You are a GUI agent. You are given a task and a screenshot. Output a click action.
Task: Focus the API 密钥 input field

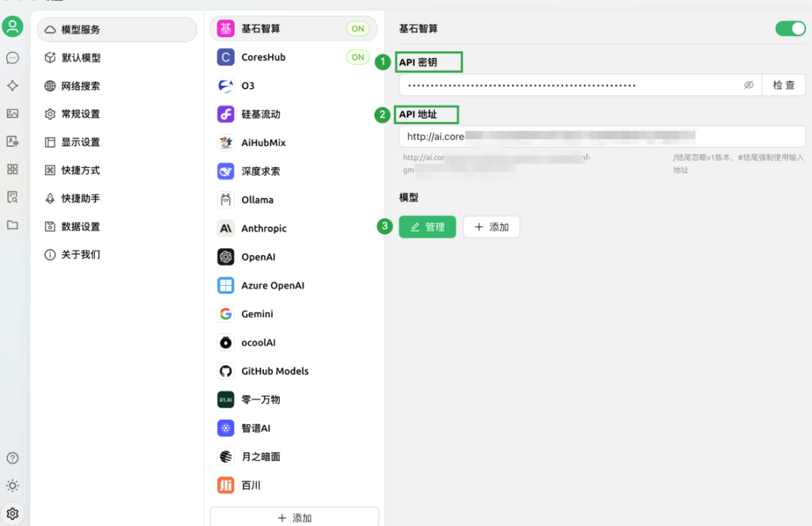click(x=580, y=85)
